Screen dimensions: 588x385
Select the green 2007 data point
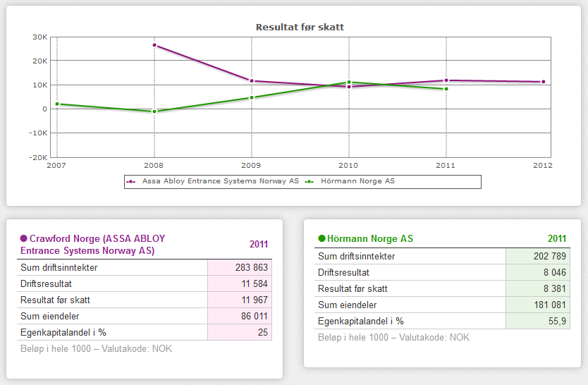click(x=57, y=104)
